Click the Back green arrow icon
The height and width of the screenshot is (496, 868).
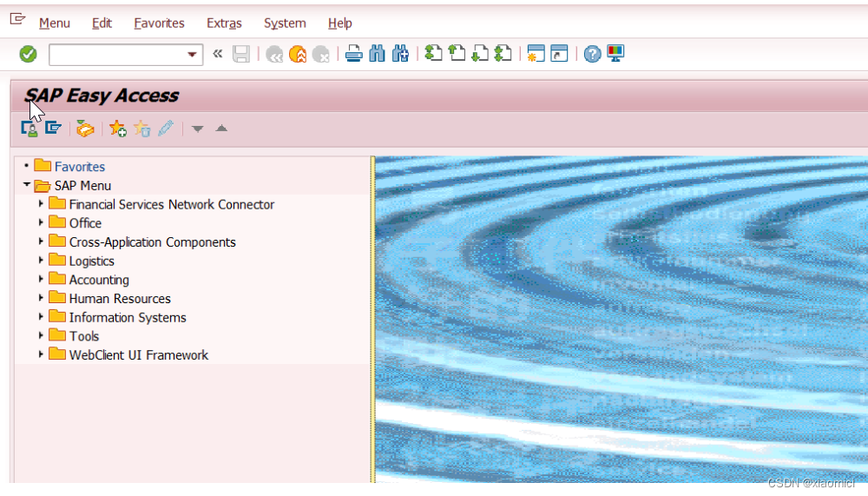[x=274, y=55]
